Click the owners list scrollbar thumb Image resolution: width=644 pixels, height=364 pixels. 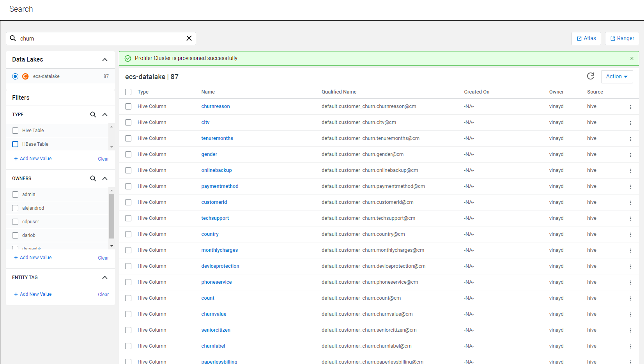(111, 216)
